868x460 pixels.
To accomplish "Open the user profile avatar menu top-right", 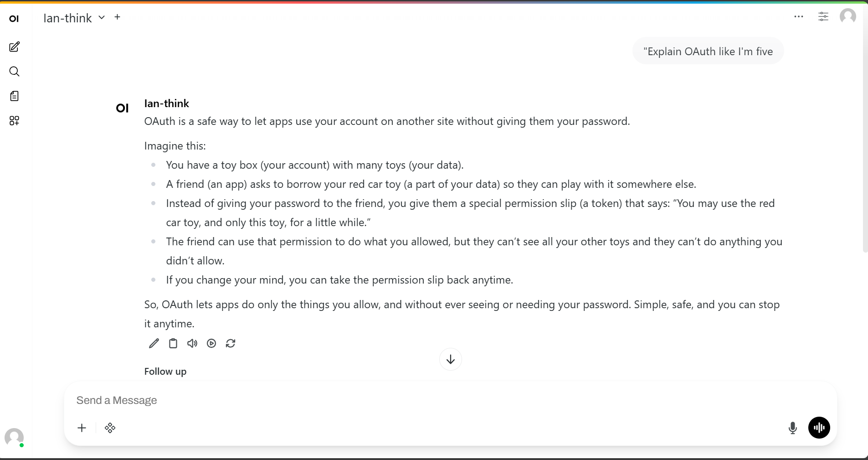I will (x=848, y=16).
